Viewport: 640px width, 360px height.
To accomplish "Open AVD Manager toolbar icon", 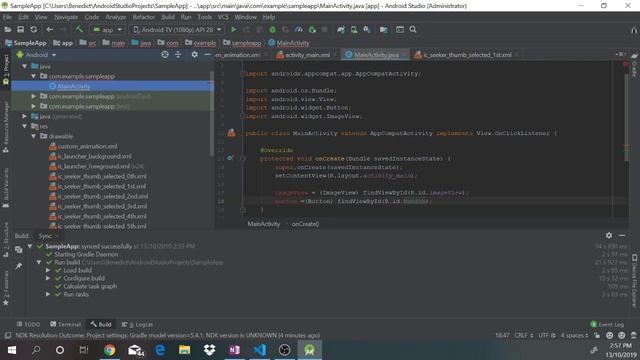I will (x=354, y=30).
